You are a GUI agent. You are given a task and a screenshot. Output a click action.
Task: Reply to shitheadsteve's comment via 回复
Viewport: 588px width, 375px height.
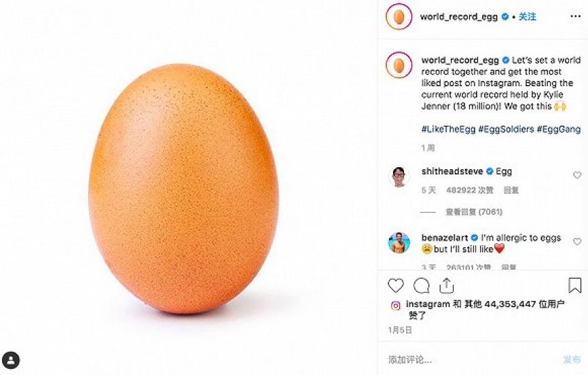pos(511,190)
